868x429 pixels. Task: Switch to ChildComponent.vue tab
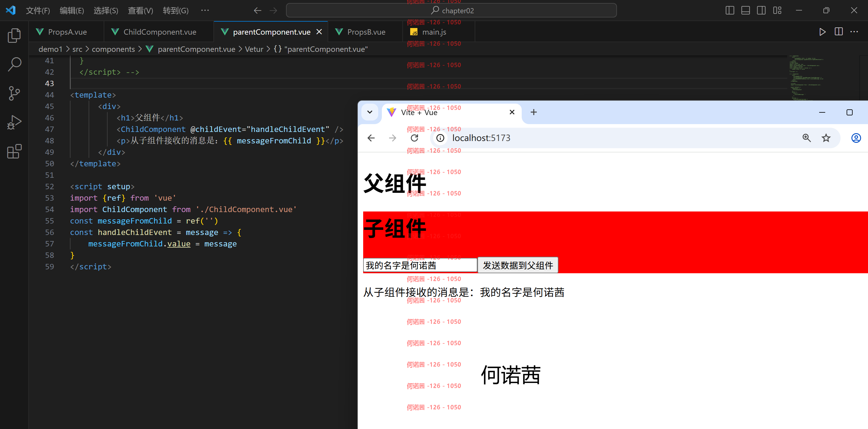pos(159,32)
